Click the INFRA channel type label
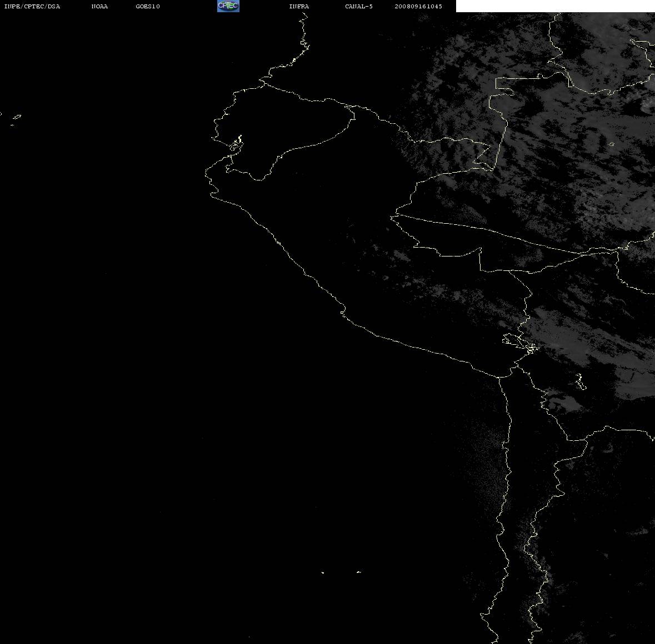655x644 pixels. pyautogui.click(x=299, y=6)
